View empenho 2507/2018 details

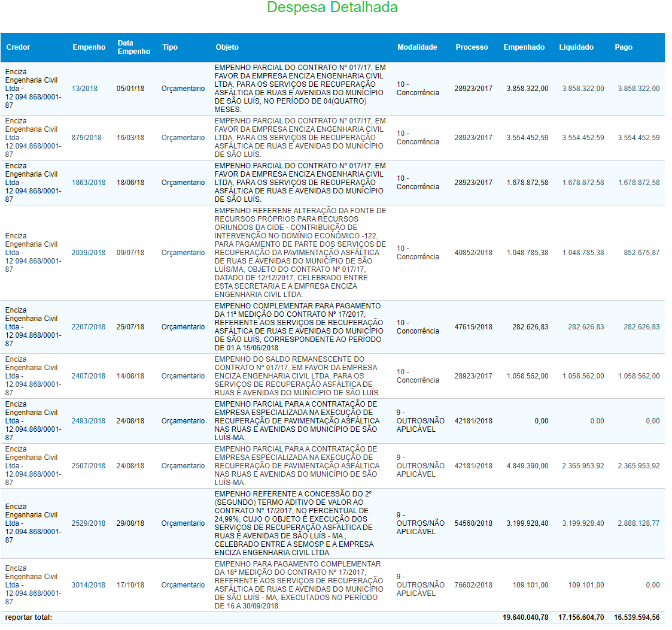[x=88, y=466]
